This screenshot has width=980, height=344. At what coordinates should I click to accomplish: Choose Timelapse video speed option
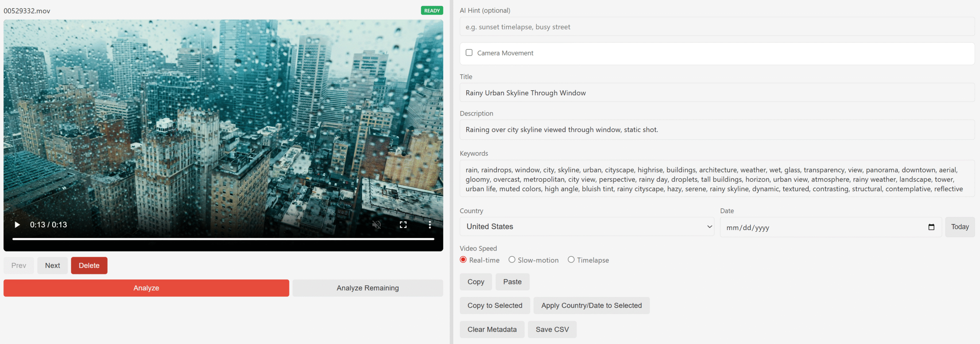point(571,260)
